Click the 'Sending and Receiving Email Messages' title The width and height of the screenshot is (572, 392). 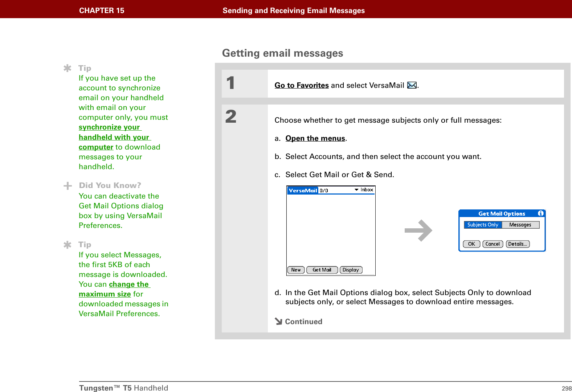294,11
